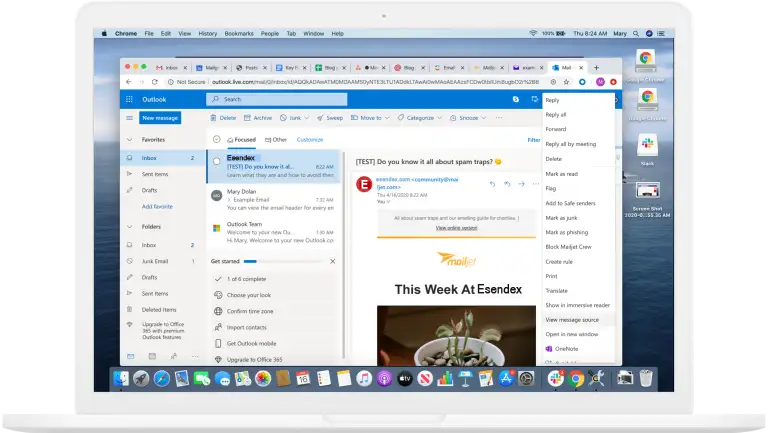This screenshot has width=768, height=433.
Task: Click Choose your look setup item
Action: [x=249, y=295]
